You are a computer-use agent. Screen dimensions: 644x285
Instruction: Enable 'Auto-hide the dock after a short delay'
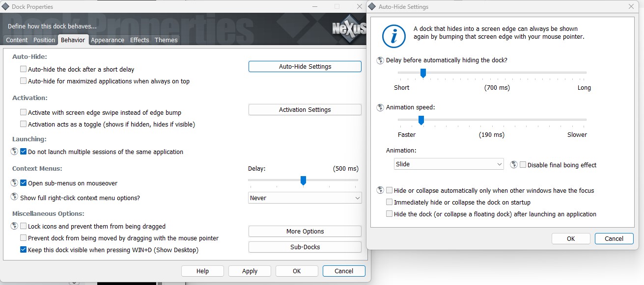point(23,70)
